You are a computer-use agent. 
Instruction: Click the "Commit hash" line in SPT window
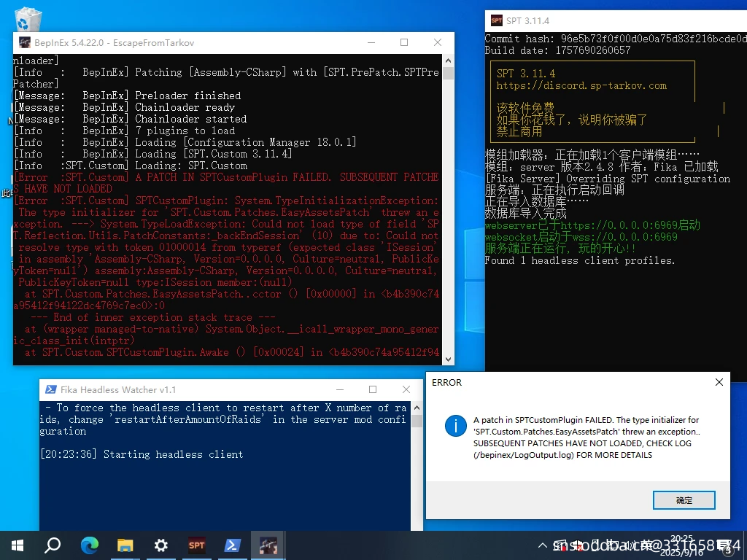pyautogui.click(x=616, y=39)
